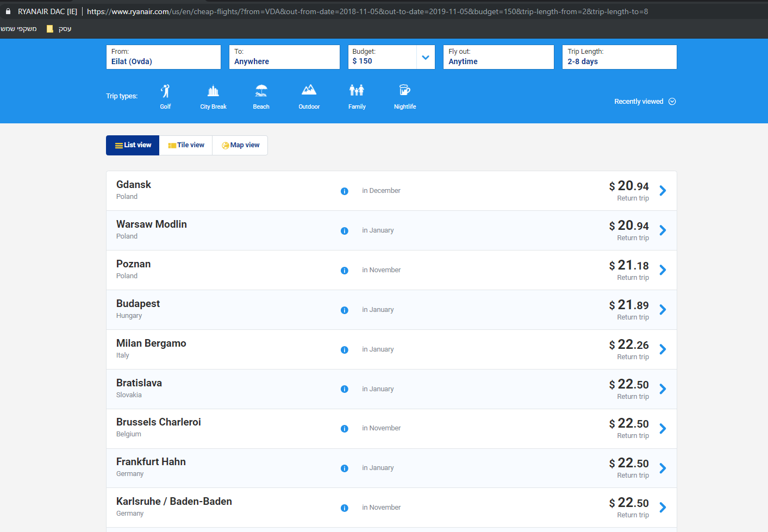This screenshot has width=768, height=532.
Task: Open the yellow bookmark folder icon
Action: 50,29
